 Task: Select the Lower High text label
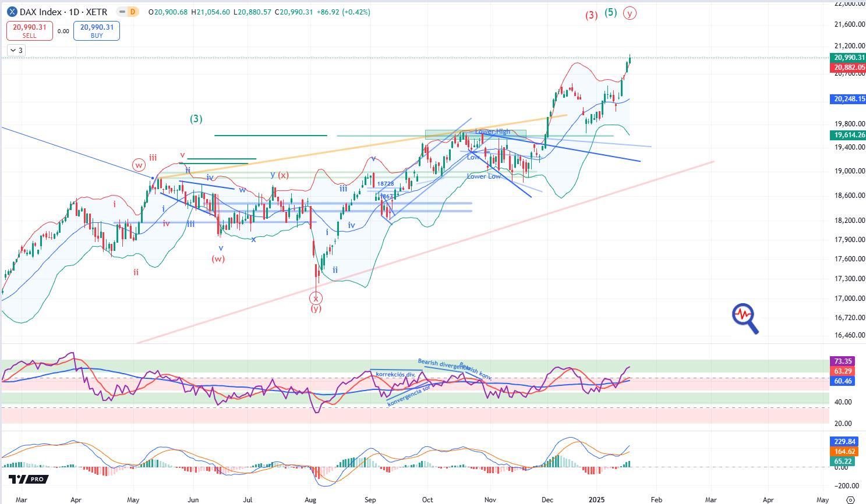492,132
